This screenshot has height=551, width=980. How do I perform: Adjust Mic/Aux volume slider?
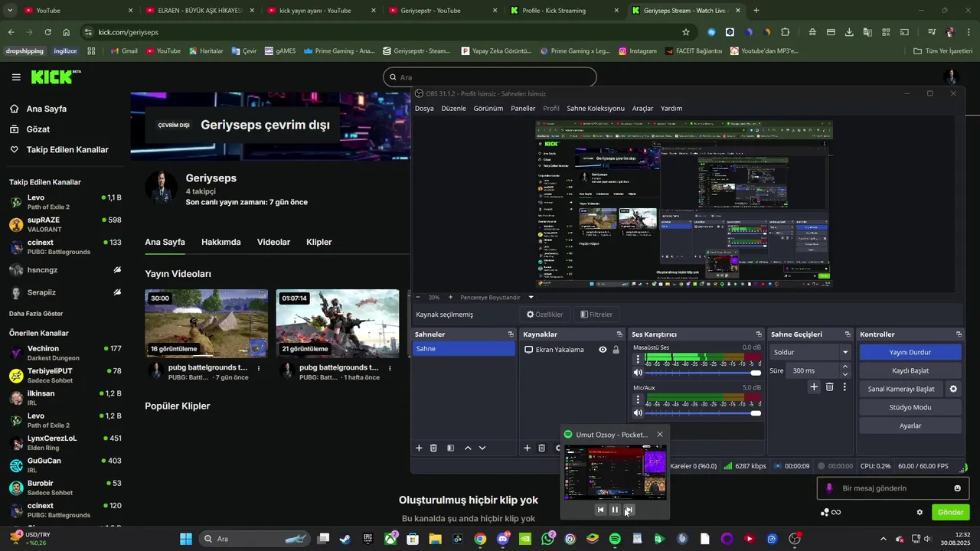coord(704,413)
